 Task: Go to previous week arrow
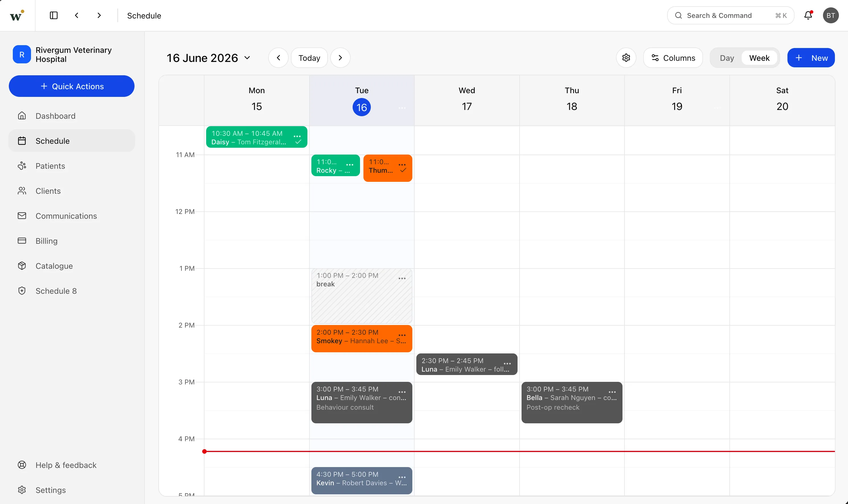[278, 58]
